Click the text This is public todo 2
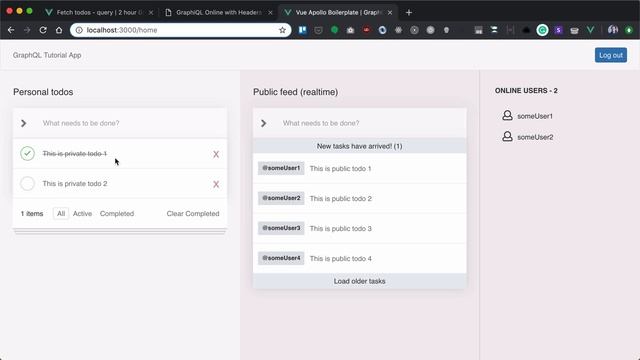 click(340, 199)
